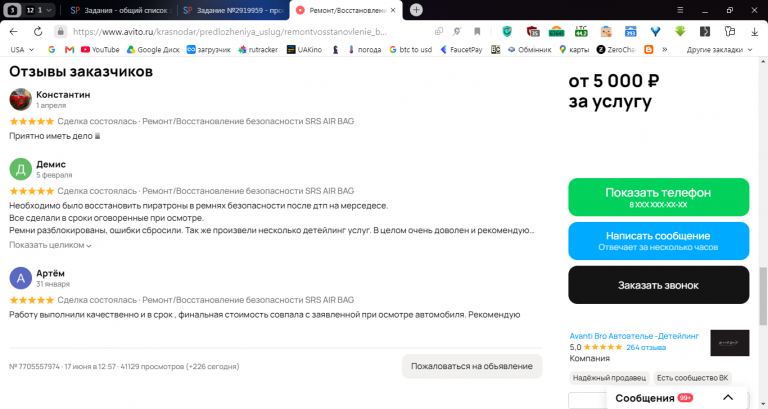Screen dimensions: 768x409
Task: Expand the Сообщения chat panel
Action: click(x=728, y=398)
